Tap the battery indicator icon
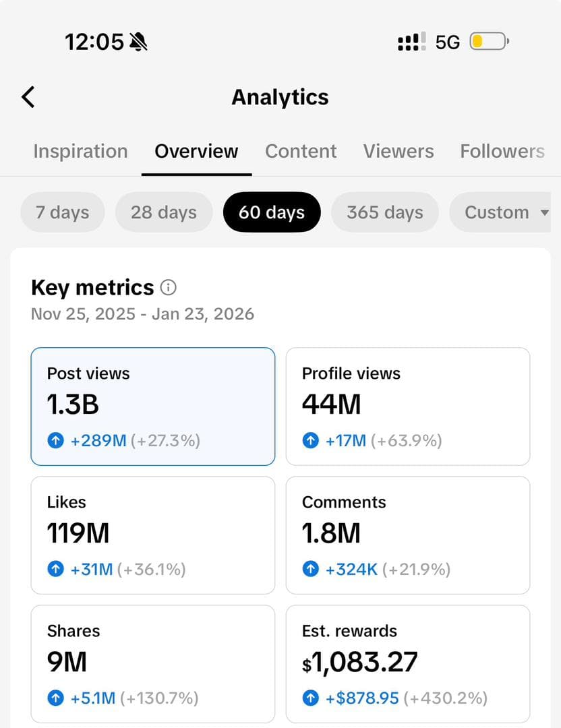Screen dimensions: 561x728 coord(489,41)
